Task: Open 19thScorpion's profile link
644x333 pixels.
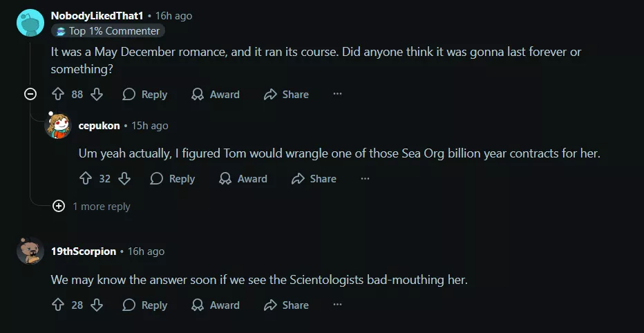Action: 84,251
